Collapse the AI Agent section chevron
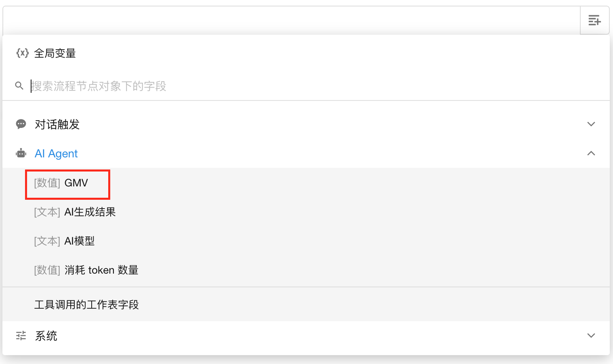613x364 pixels. click(x=591, y=153)
